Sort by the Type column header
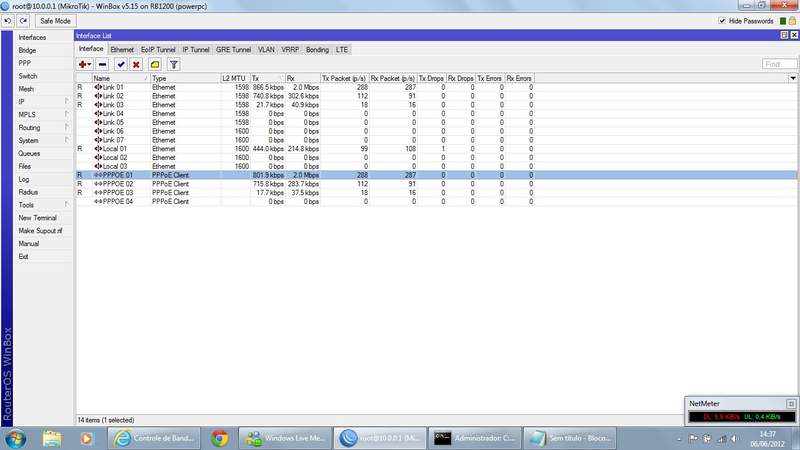 pos(185,78)
